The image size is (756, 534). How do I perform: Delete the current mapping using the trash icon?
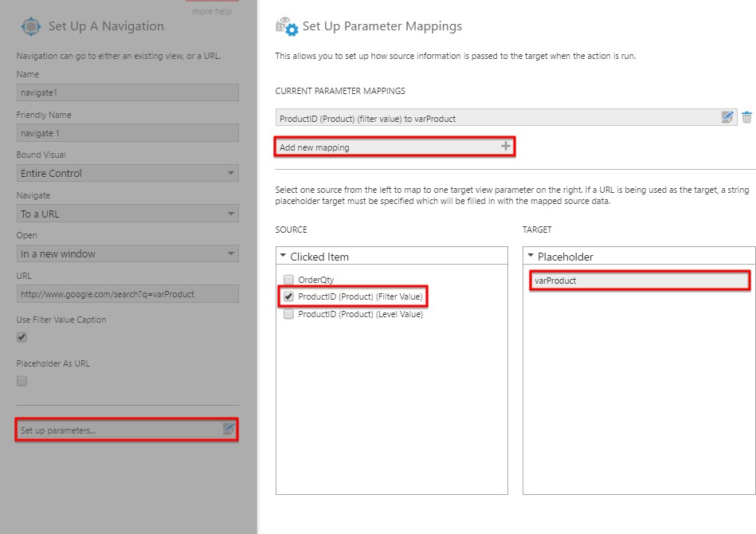tap(746, 116)
